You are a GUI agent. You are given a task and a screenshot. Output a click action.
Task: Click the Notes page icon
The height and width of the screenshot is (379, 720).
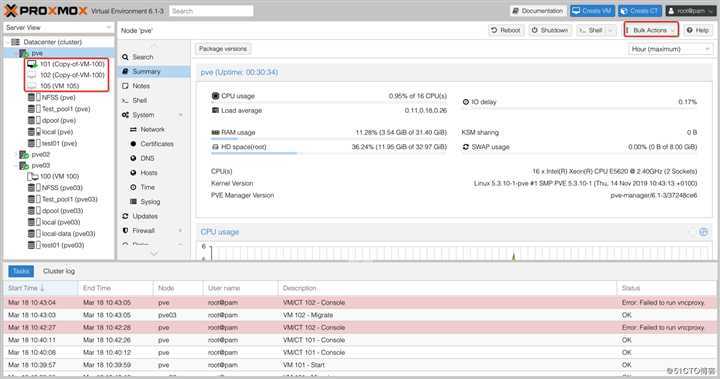(125, 86)
